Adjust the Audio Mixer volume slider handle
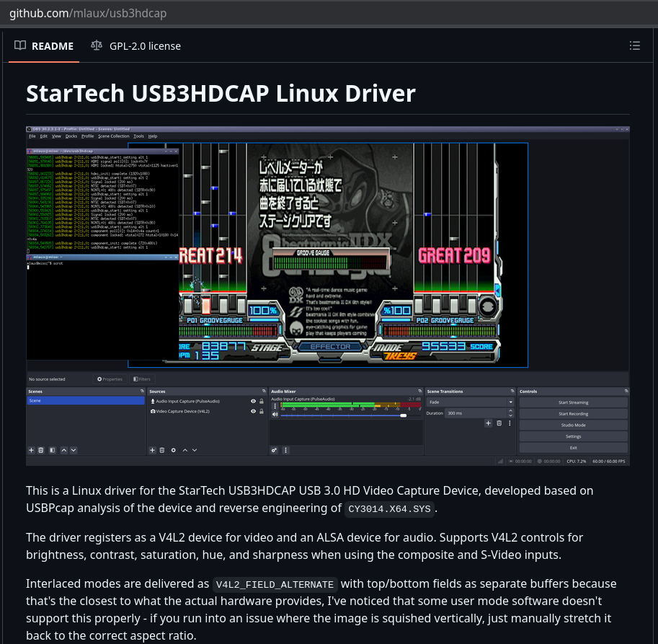658x644 pixels. tap(404, 415)
